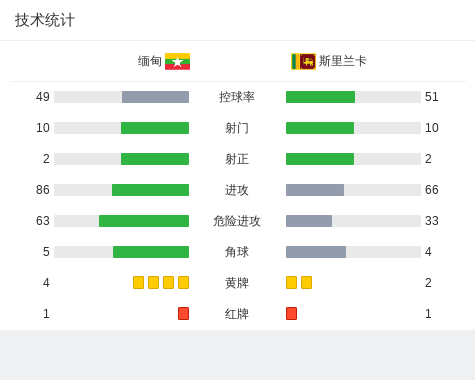
Task: Click Sri Lanka's gray 角球 bar
Action: 316,252
